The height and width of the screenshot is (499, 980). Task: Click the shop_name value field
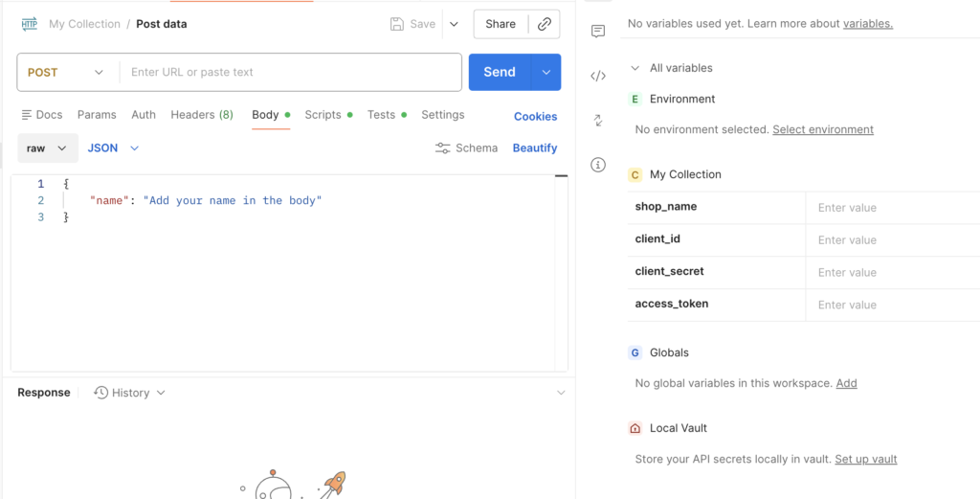[890, 208]
